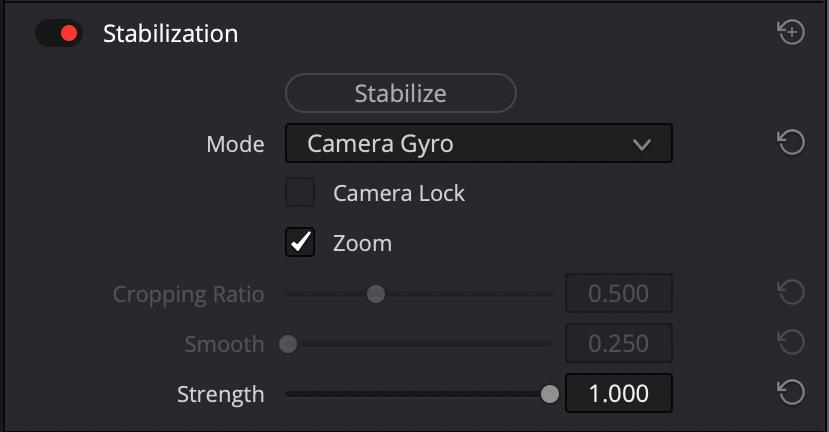Toggle the Stabilization enable switch

[x=59, y=33]
